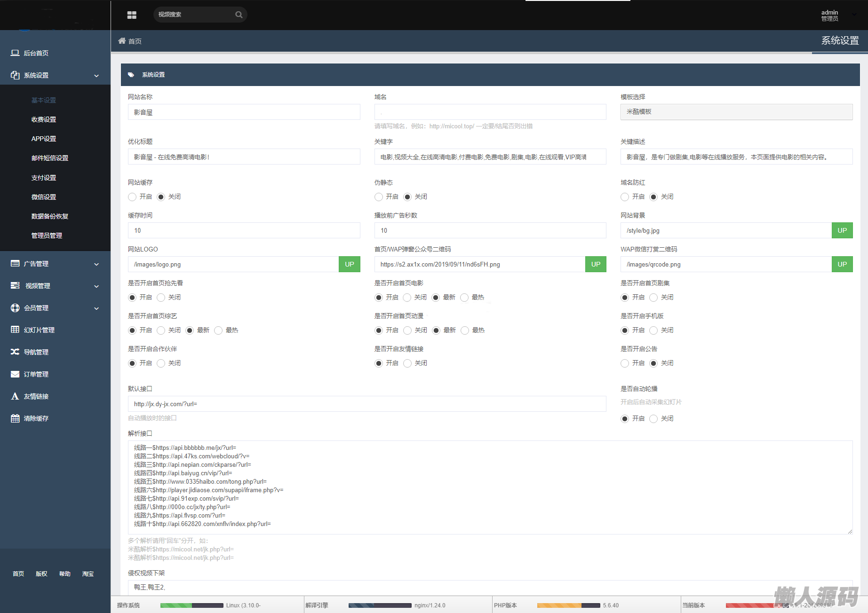Open 后台首页 via its laptop icon
Image resolution: width=868 pixels, height=613 pixels.
click(15, 53)
